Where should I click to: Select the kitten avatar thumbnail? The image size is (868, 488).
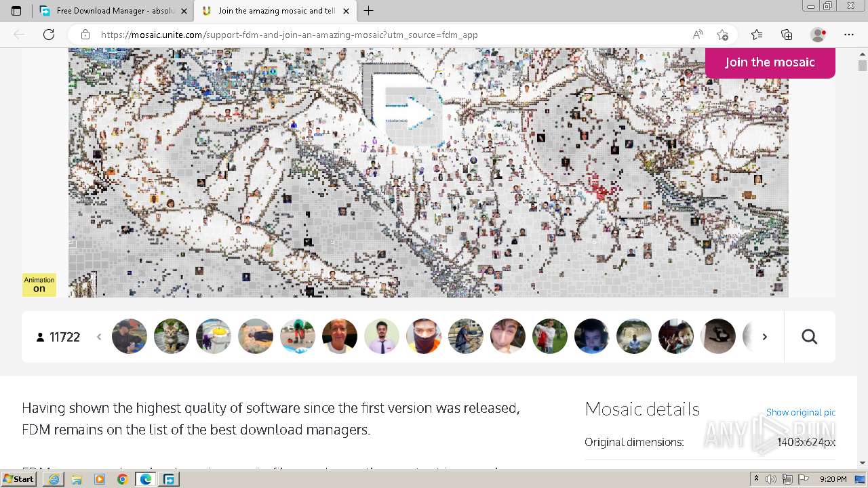click(172, 336)
